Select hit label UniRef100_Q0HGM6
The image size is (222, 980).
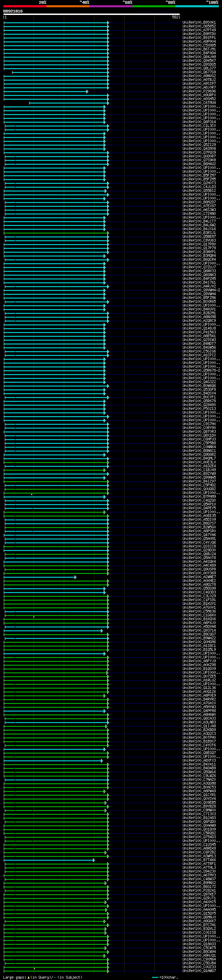click(199, 642)
